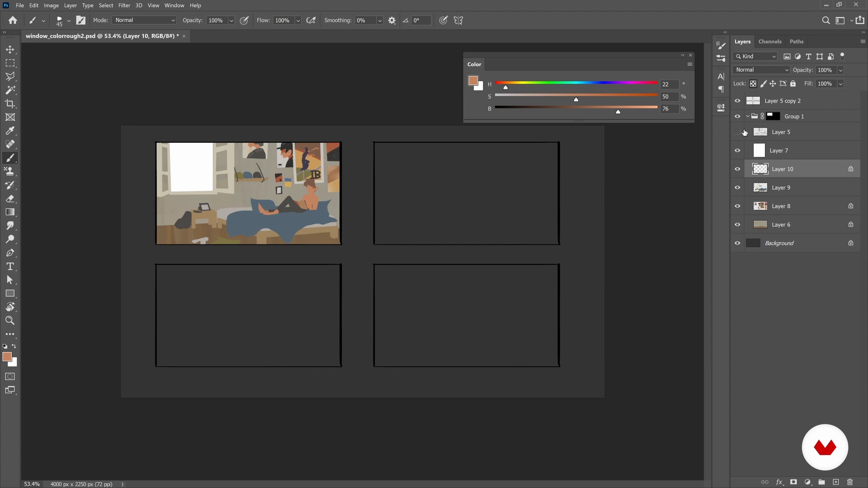The height and width of the screenshot is (488, 868).
Task: Select the Zoom tool in toolbar
Action: tap(10, 321)
